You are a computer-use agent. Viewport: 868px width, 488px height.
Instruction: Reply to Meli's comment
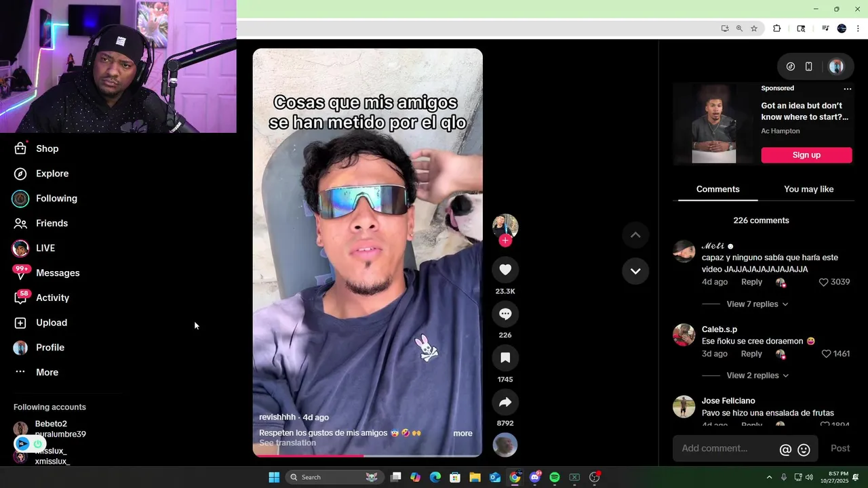point(751,282)
